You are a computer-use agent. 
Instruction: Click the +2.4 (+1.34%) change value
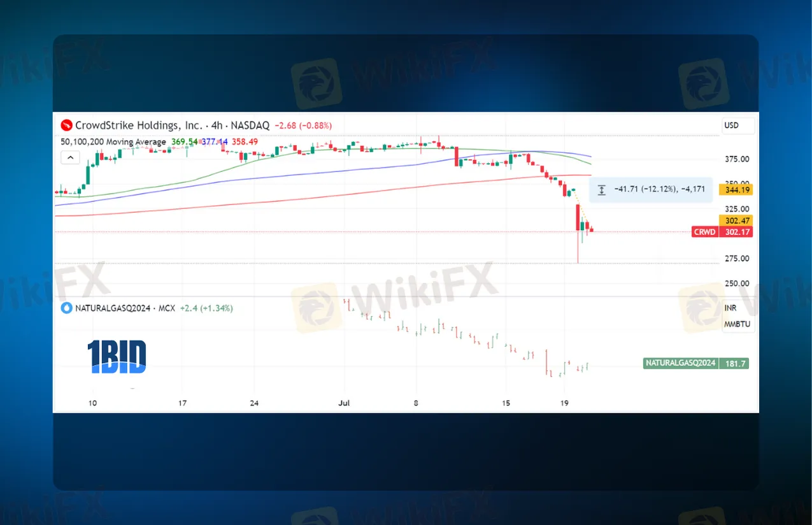[206, 308]
